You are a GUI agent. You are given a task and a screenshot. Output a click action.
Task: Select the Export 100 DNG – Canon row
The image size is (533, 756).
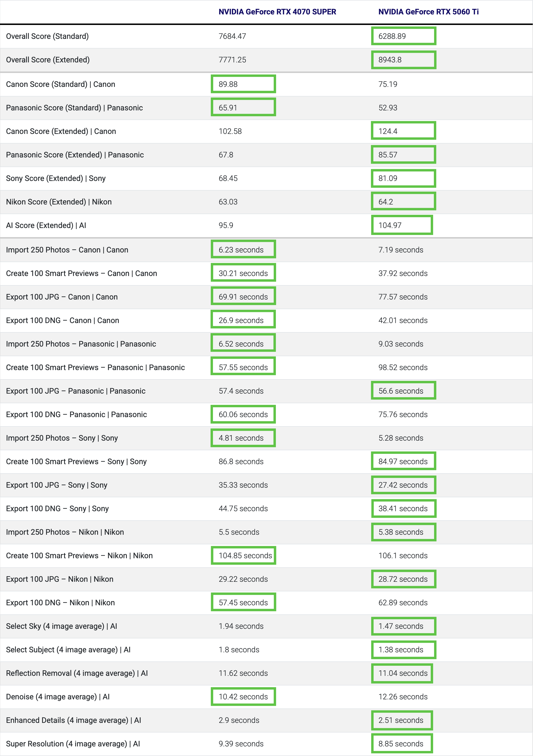[x=266, y=320]
